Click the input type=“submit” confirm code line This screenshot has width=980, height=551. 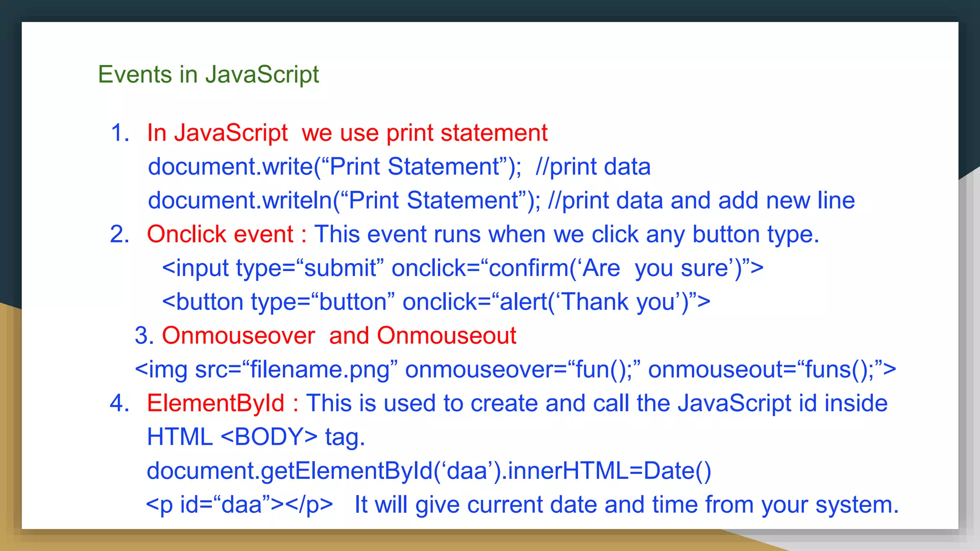coord(463,268)
